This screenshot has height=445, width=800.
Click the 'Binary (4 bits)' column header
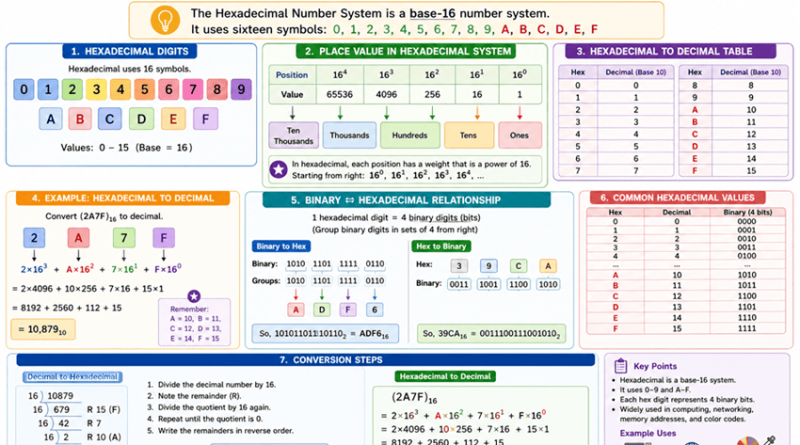(747, 212)
